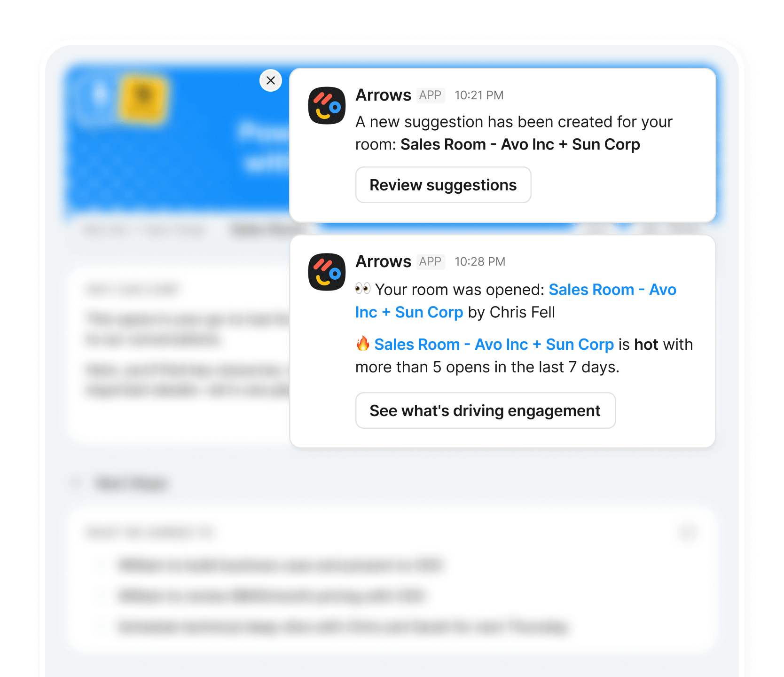Click the fire emoji beside the hot room message
This screenshot has width=784, height=677.
tap(363, 344)
